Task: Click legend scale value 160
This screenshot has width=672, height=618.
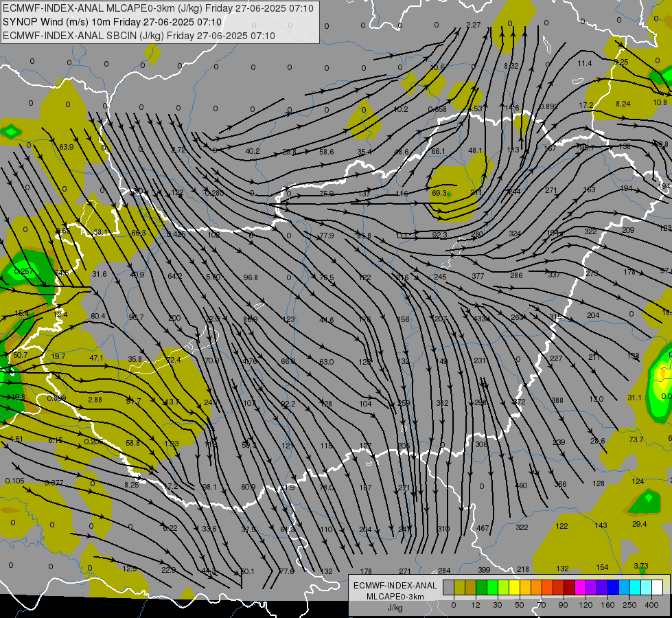Action: tap(607, 605)
